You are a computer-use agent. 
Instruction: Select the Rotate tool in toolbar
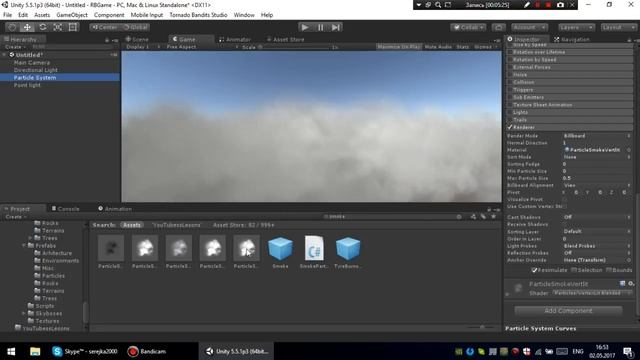42,27
